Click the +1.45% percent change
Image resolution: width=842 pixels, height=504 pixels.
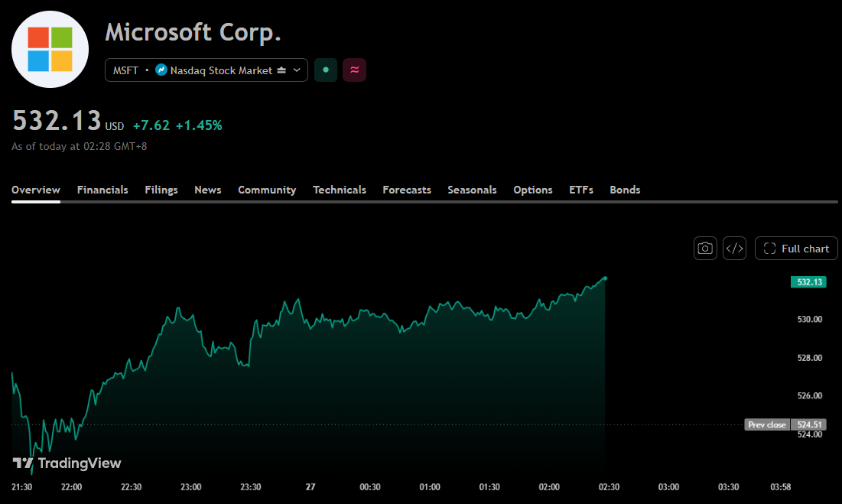(x=199, y=125)
